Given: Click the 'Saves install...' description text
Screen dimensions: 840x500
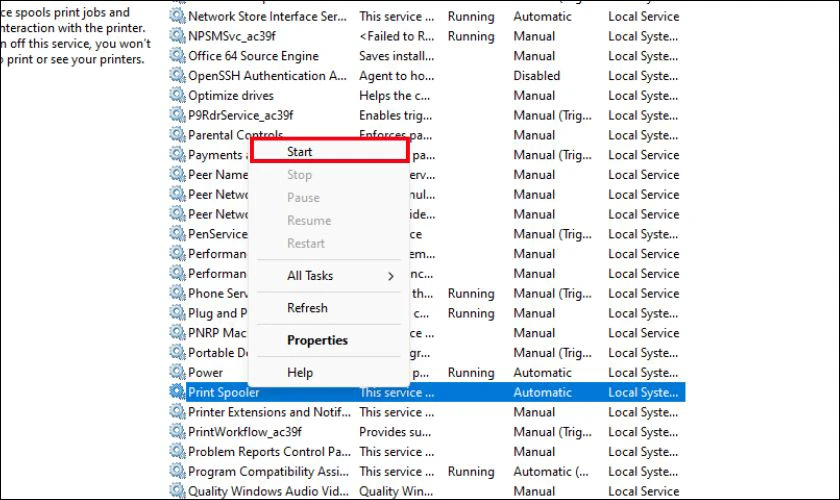Looking at the screenshot, I should tap(396, 56).
